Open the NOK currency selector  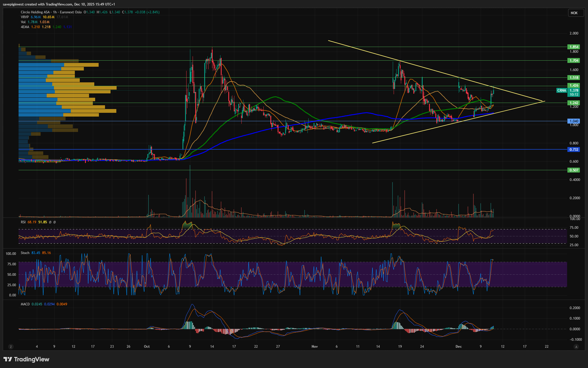pos(575,13)
